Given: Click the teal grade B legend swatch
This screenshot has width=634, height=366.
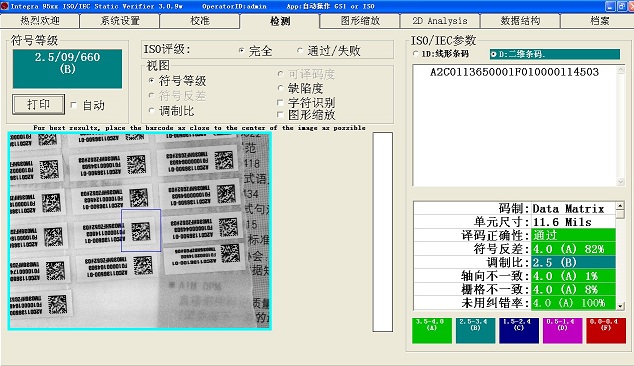Looking at the screenshot, I should coord(475,330).
